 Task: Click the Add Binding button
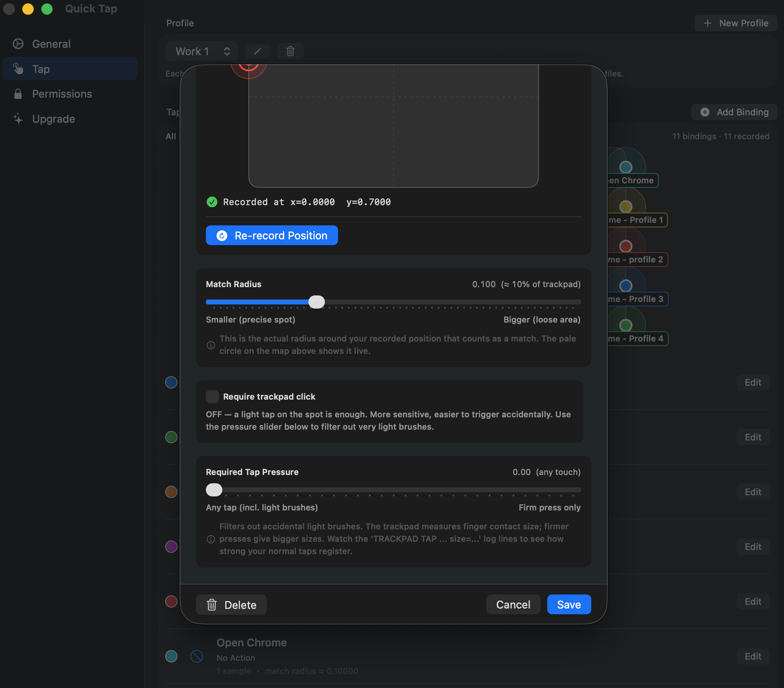(734, 112)
